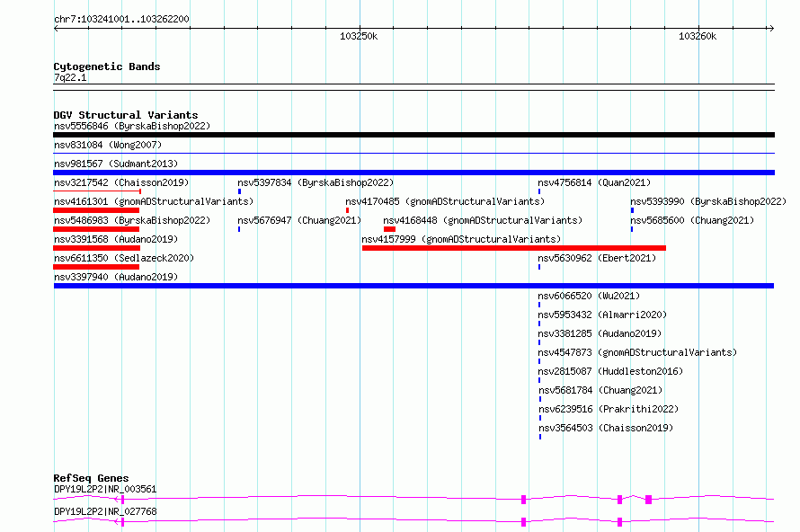Click the red bar under nsv3391568
The image size is (800, 532).
pyautogui.click(x=96, y=248)
